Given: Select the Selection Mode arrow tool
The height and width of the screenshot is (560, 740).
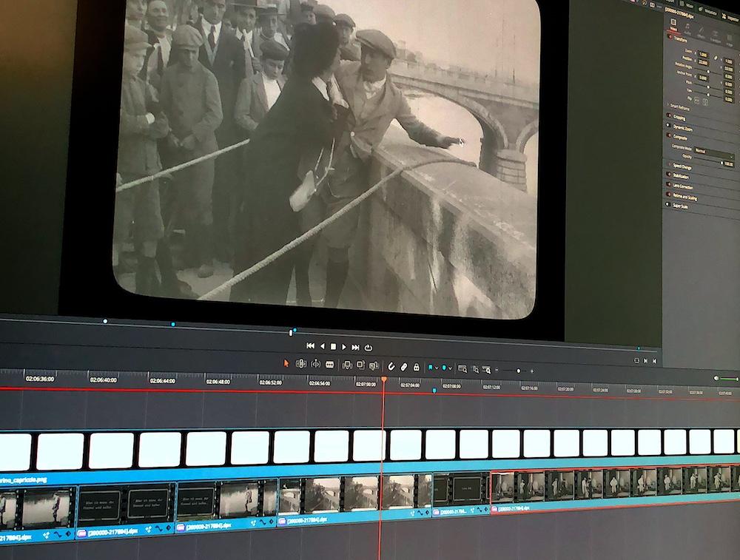Looking at the screenshot, I should [286, 363].
